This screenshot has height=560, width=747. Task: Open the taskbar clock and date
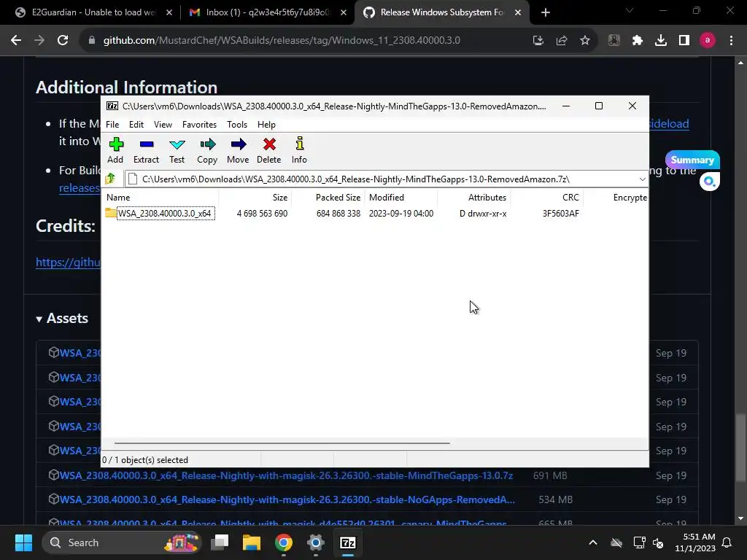[x=695, y=542]
